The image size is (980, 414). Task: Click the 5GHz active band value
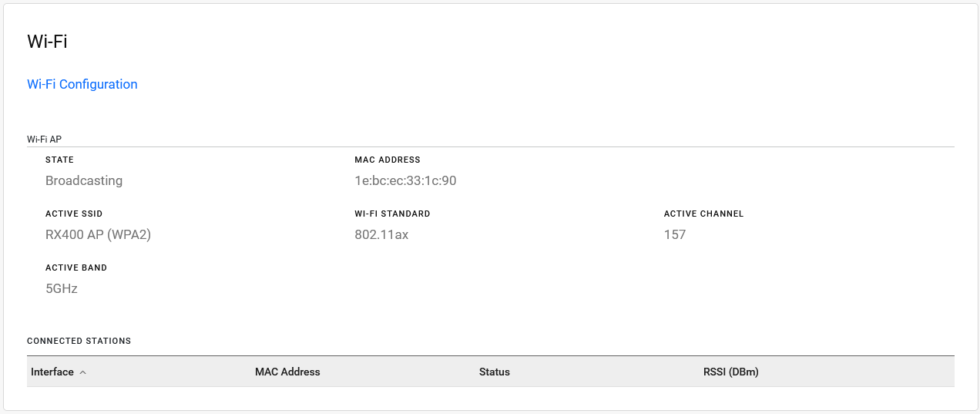pyautogui.click(x=62, y=288)
